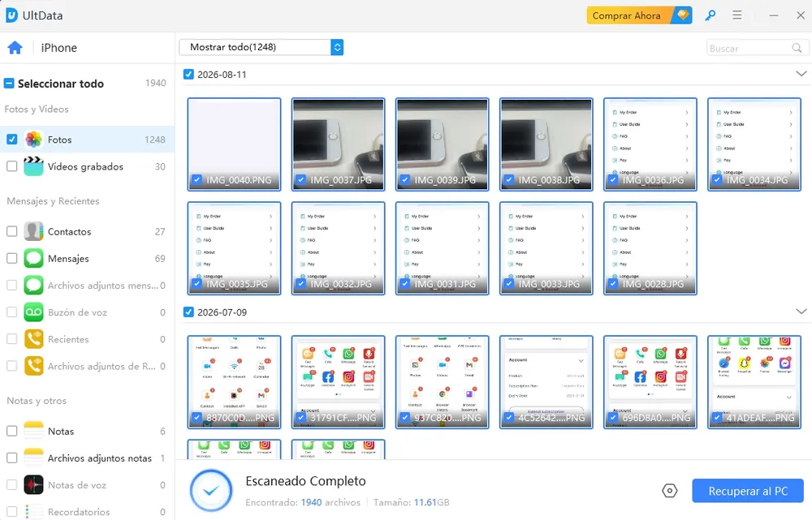Click the UltData logo icon
812x520 pixels.
tap(11, 15)
